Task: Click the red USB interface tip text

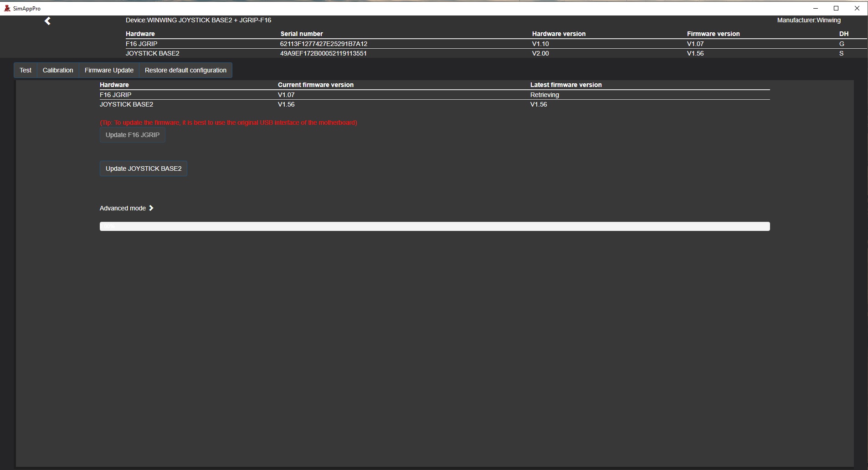Action: click(x=228, y=123)
